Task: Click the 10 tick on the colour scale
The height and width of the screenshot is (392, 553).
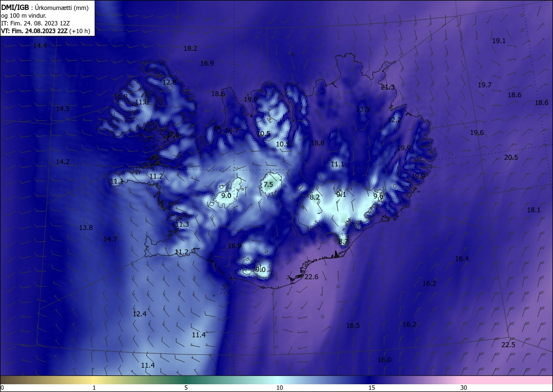Action: coord(280,388)
